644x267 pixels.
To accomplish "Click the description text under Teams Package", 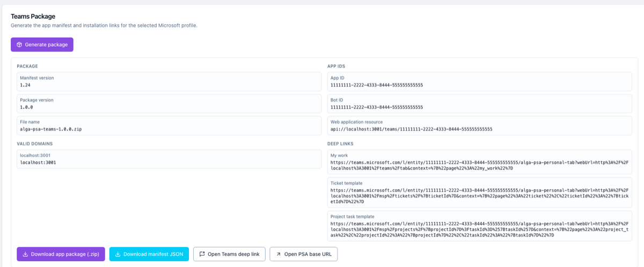I will coord(104,25).
